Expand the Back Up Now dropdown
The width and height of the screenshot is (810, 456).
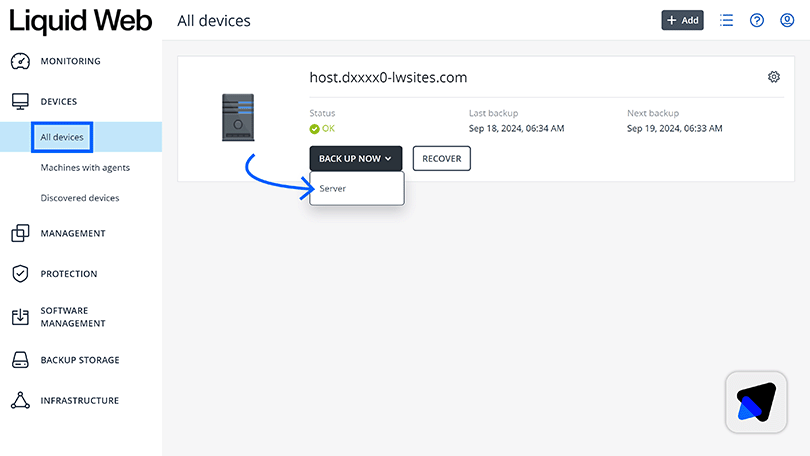pyautogui.click(x=356, y=159)
